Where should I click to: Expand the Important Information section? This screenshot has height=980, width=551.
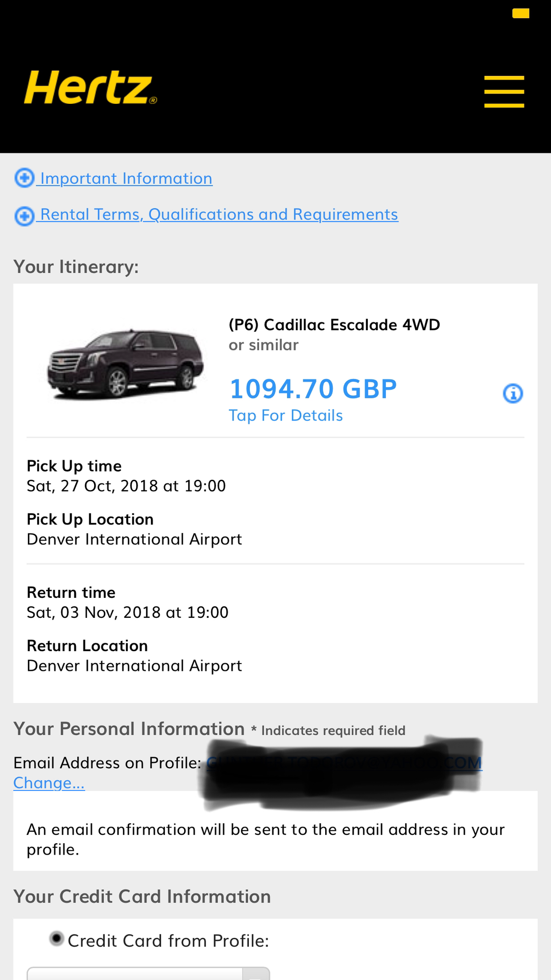tap(126, 178)
